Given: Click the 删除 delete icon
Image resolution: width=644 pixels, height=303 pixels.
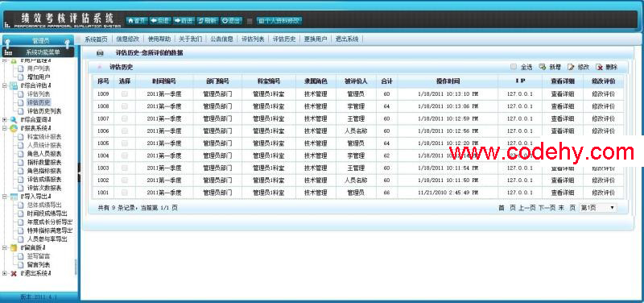Looking at the screenshot, I should [x=599, y=67].
